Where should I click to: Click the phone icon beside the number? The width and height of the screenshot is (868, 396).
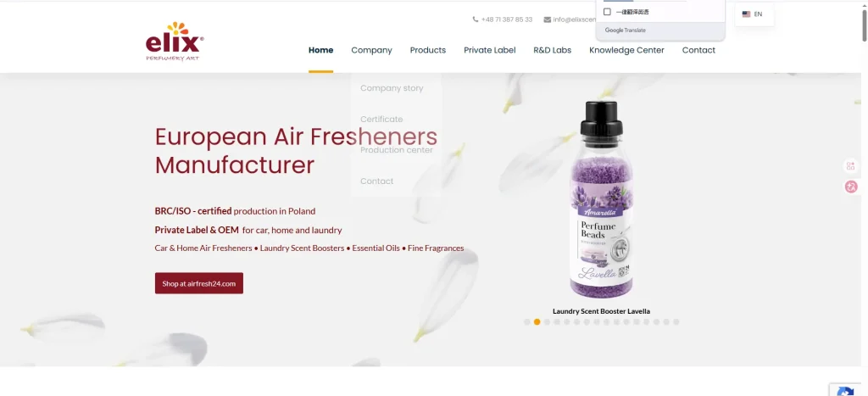pyautogui.click(x=476, y=20)
